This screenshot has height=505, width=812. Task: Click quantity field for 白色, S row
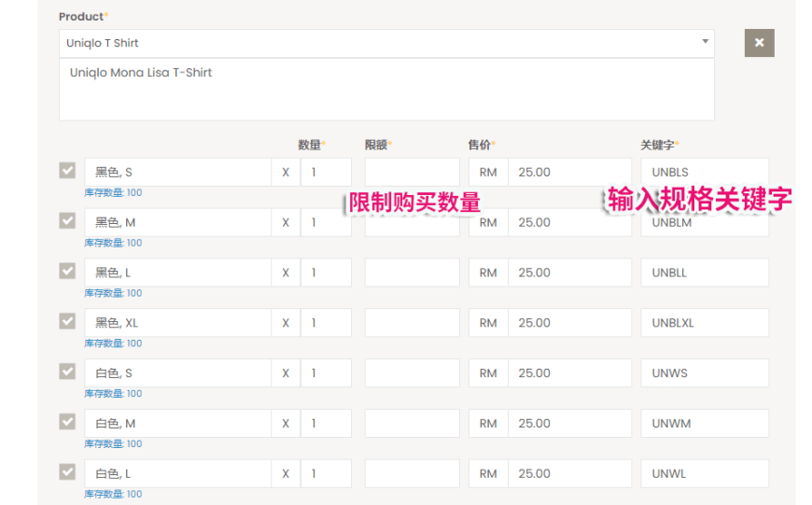(x=326, y=373)
